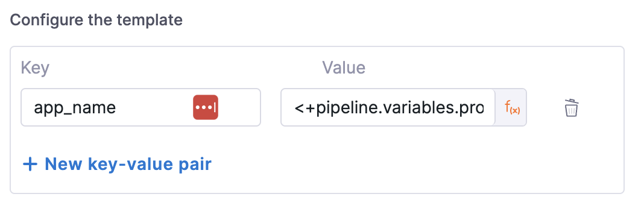Screen dimensions: 644x223
Task: Toggle fixed value or expression via f(x)
Action: (x=512, y=108)
